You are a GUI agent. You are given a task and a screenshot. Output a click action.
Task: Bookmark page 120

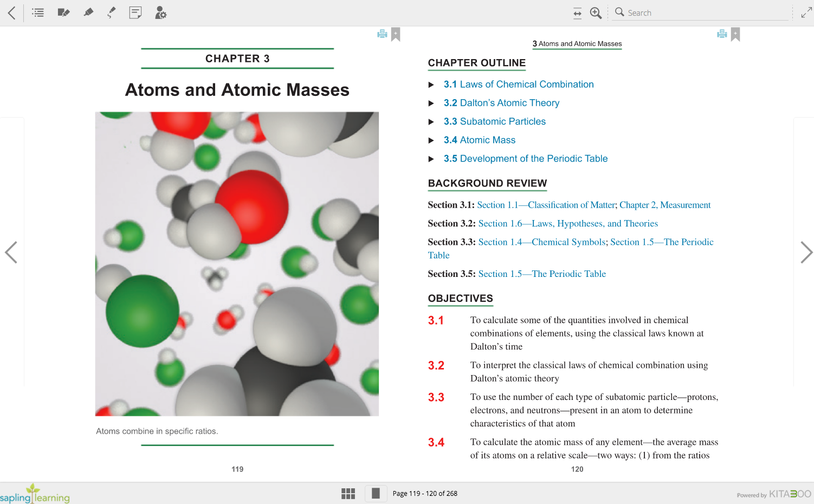735,34
